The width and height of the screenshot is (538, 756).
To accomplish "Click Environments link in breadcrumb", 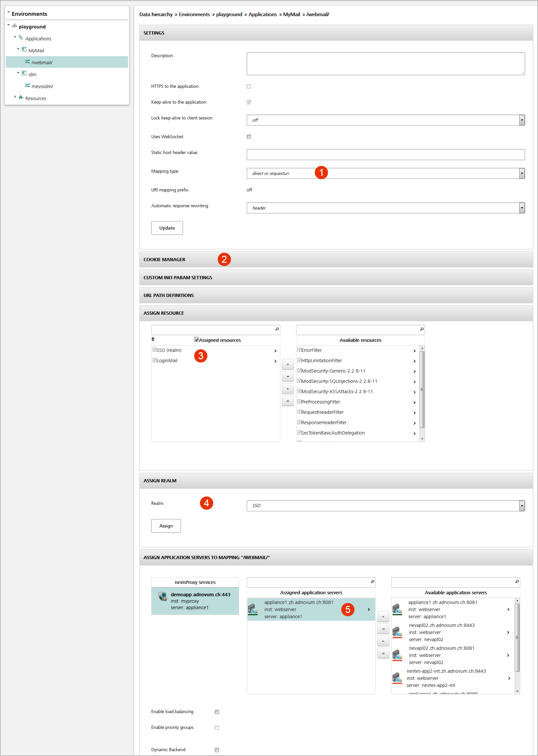I will click(x=194, y=14).
